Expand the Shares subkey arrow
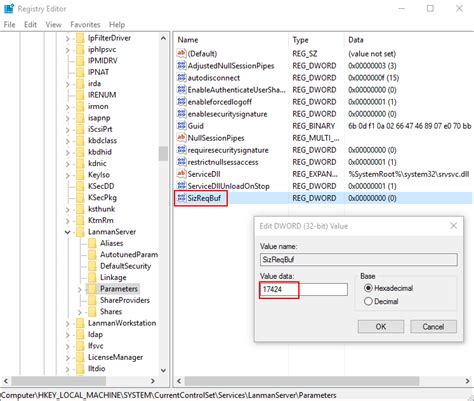 pos(80,312)
